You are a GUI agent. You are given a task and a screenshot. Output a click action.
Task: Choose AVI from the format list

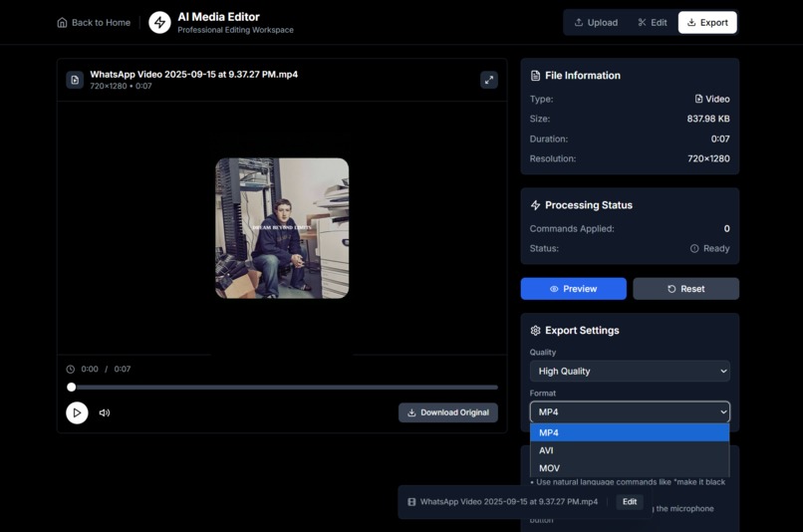click(x=630, y=450)
